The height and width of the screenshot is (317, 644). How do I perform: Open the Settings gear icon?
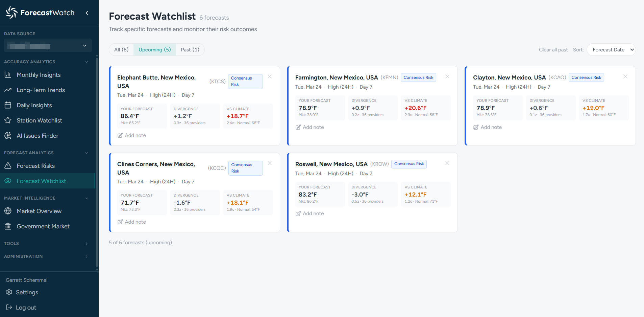point(9,292)
